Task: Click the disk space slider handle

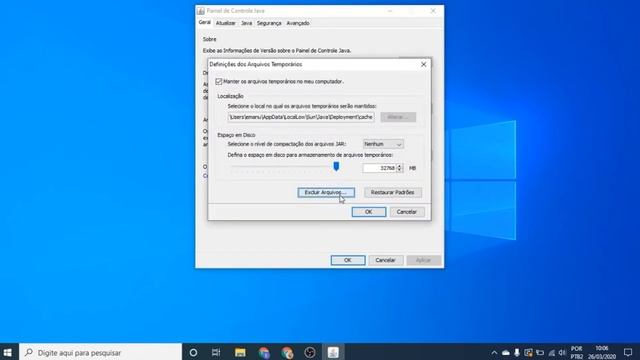Action: click(x=336, y=166)
